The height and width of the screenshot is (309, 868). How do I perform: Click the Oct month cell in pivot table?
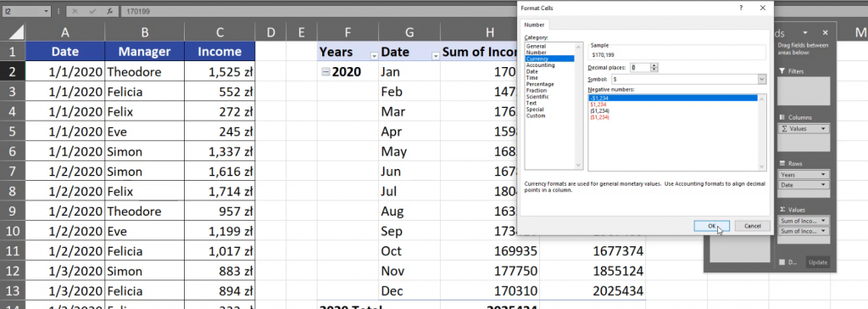(409, 251)
